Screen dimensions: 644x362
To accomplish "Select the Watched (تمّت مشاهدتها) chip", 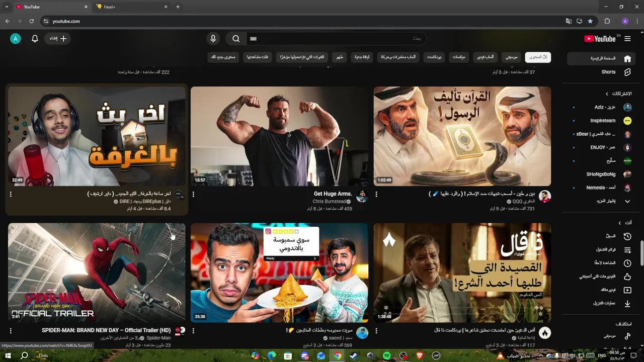I will pos(258,57).
